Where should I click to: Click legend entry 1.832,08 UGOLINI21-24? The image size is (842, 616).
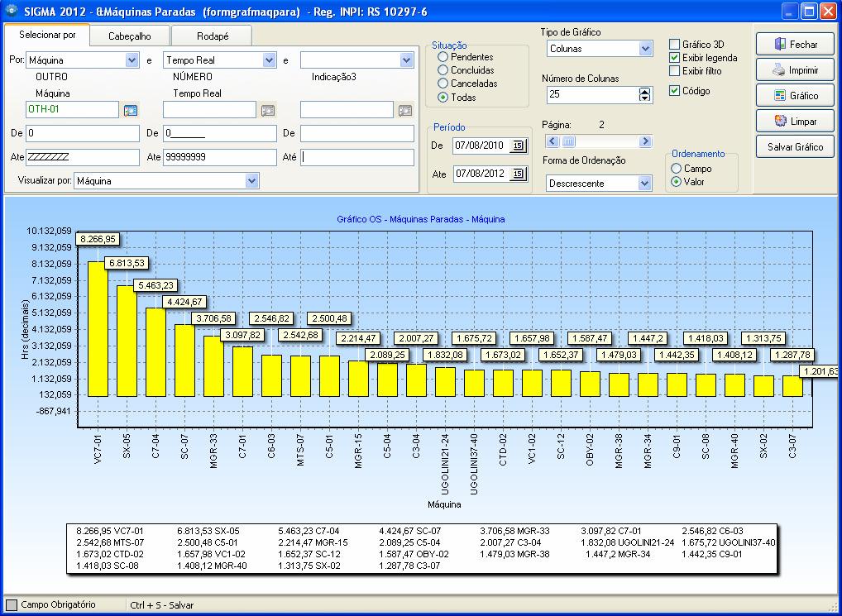click(627, 542)
